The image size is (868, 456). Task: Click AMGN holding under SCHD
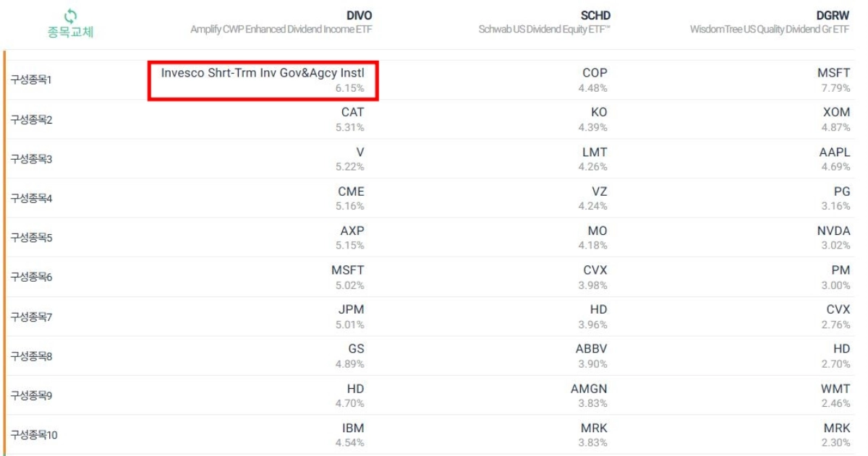(x=590, y=389)
